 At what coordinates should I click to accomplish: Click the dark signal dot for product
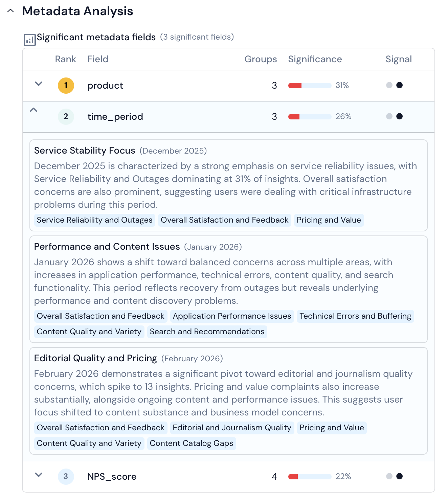click(x=400, y=85)
